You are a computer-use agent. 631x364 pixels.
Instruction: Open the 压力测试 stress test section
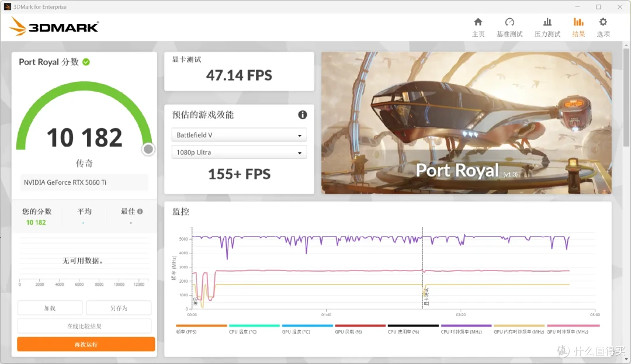tap(547, 27)
